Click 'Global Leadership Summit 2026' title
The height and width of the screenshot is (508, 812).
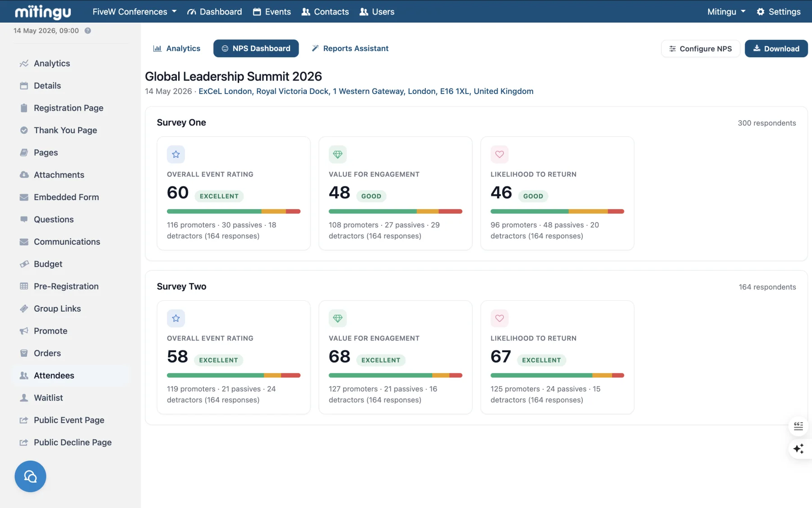point(233,76)
